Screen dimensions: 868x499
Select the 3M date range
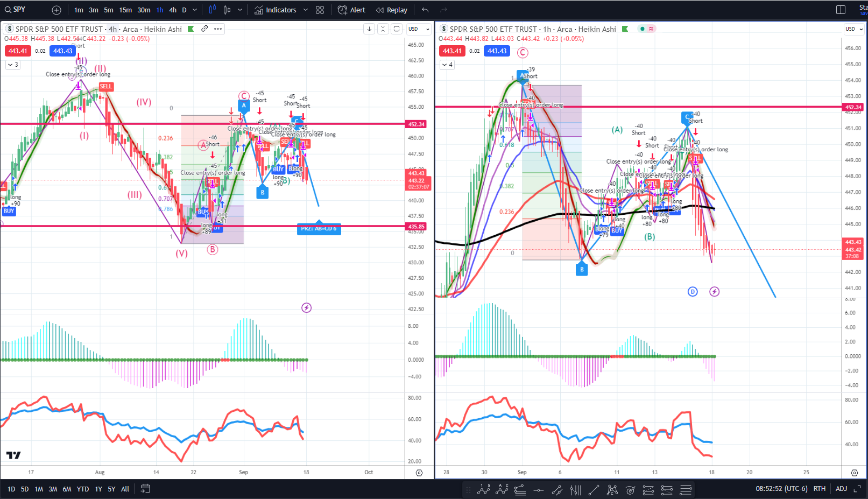53,489
